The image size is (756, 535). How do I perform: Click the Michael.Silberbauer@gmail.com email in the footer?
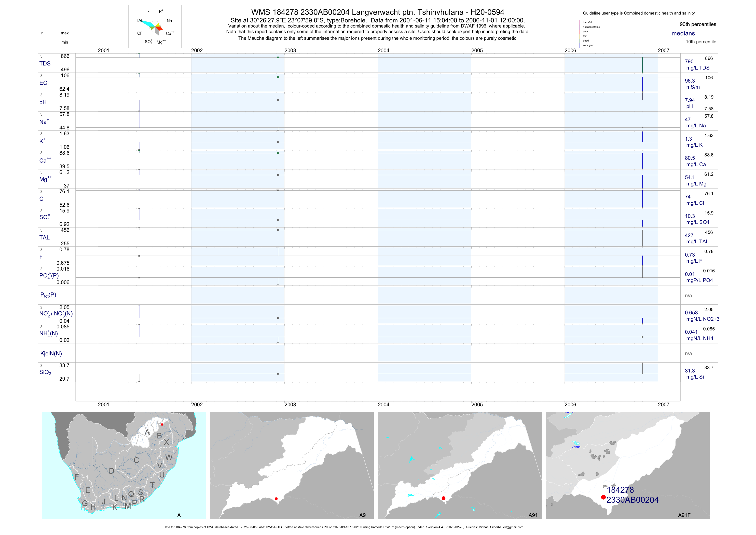click(501, 527)
